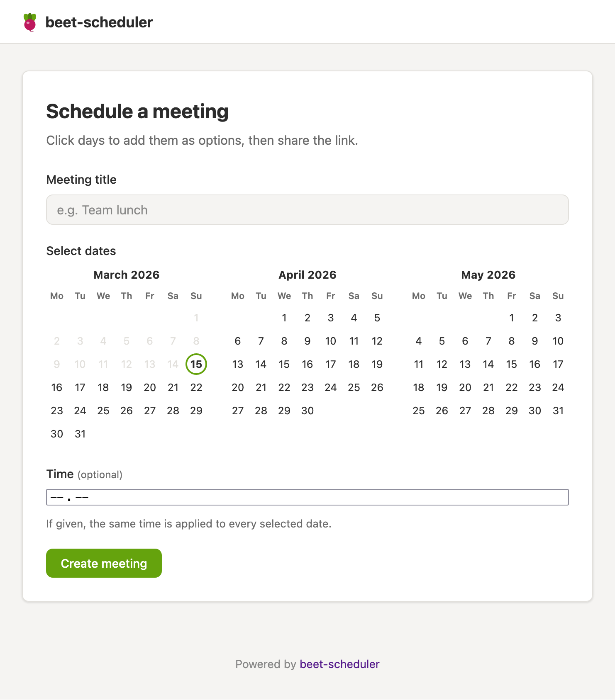Select March 22 as a date option
Image resolution: width=615 pixels, height=700 pixels.
coord(196,387)
